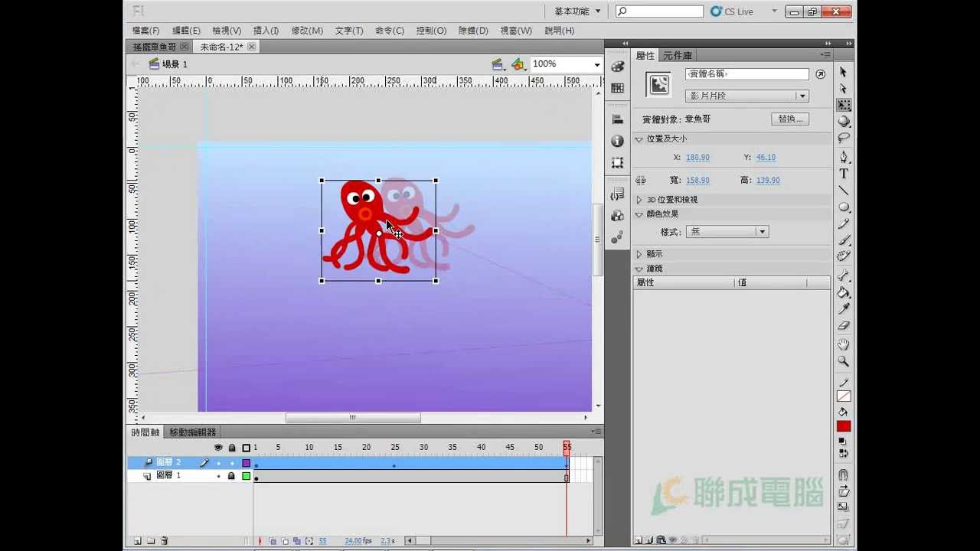The image size is (980, 551).
Task: Select the Eraser tool
Action: (x=844, y=326)
